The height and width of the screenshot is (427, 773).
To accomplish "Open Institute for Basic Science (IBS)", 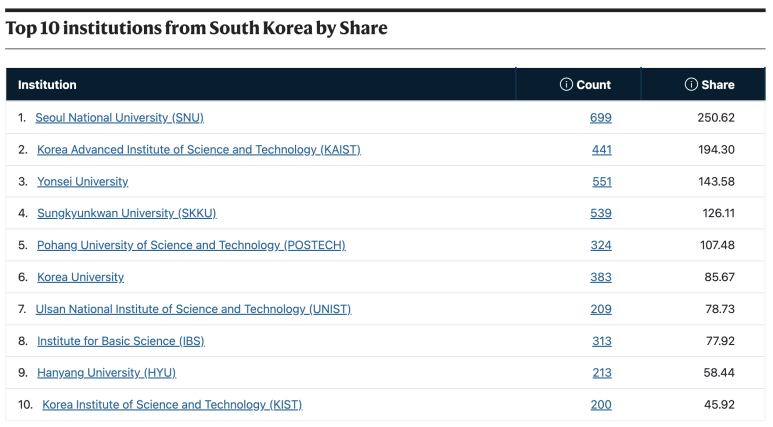I will [x=121, y=341].
